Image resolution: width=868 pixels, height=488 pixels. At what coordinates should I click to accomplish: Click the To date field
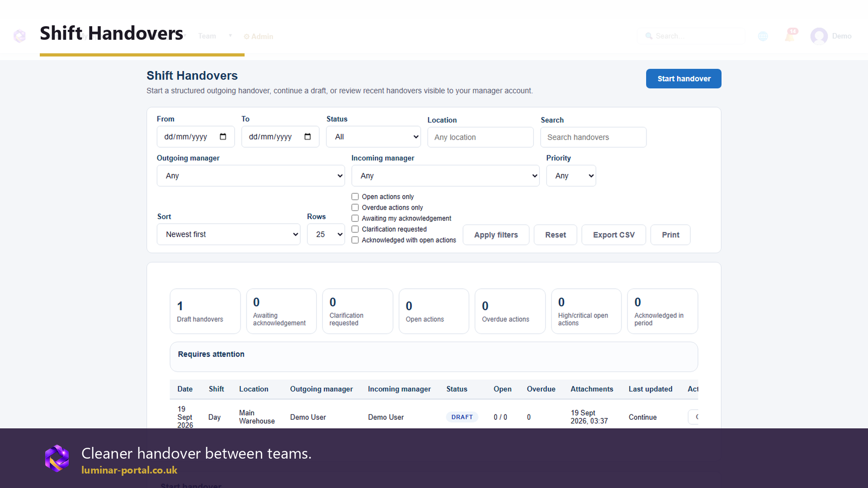click(x=280, y=136)
